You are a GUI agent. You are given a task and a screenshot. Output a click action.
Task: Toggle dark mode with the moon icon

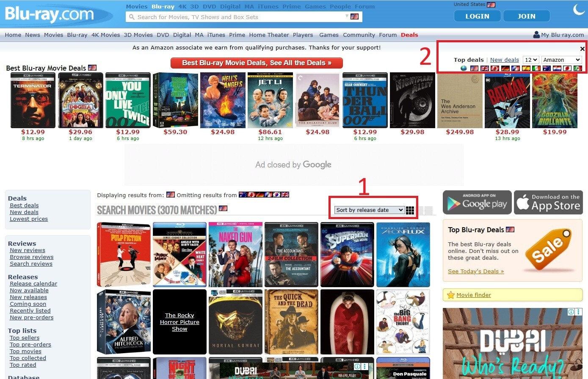pyautogui.click(x=578, y=10)
